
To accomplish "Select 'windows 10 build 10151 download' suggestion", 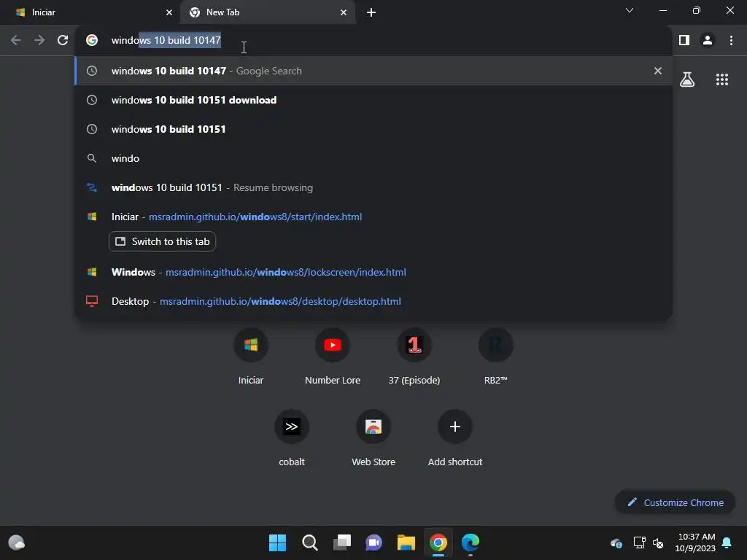I will tap(373, 100).
